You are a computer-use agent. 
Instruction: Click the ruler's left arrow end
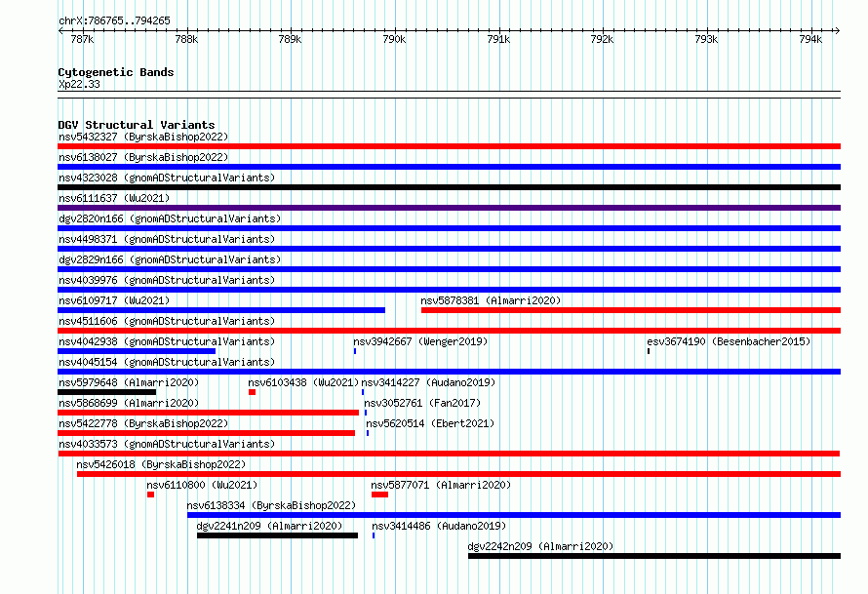click(x=61, y=30)
